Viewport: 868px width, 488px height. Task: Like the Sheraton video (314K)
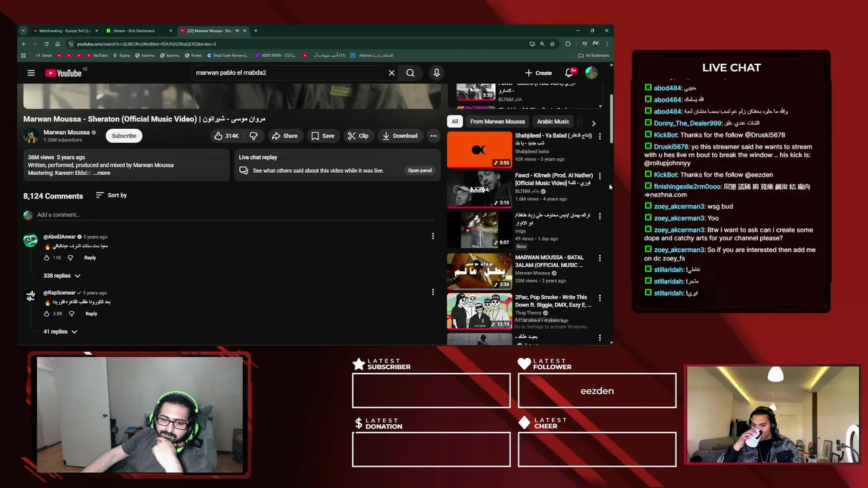(x=226, y=136)
